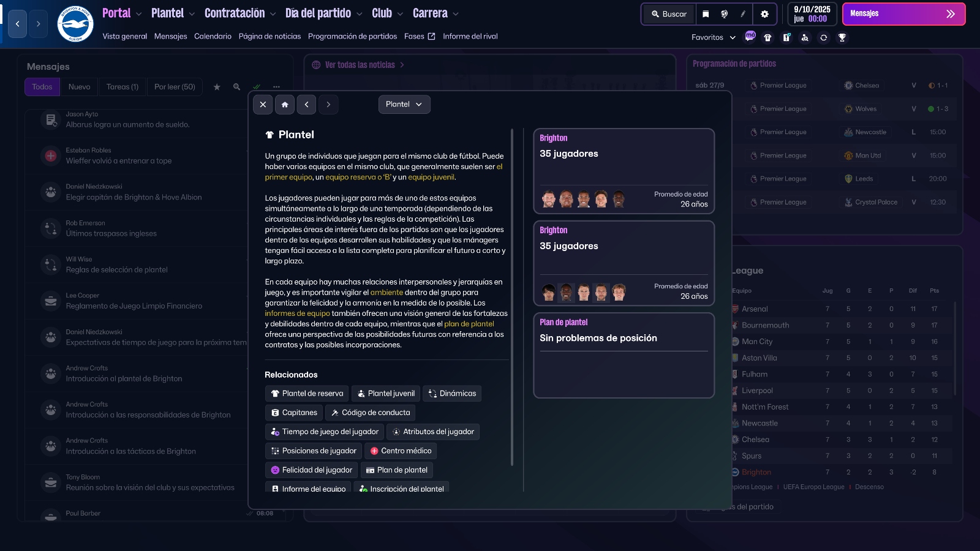Image resolution: width=980 pixels, height=551 pixels.
Task: Click the Mensajes button at top right
Action: (904, 13)
